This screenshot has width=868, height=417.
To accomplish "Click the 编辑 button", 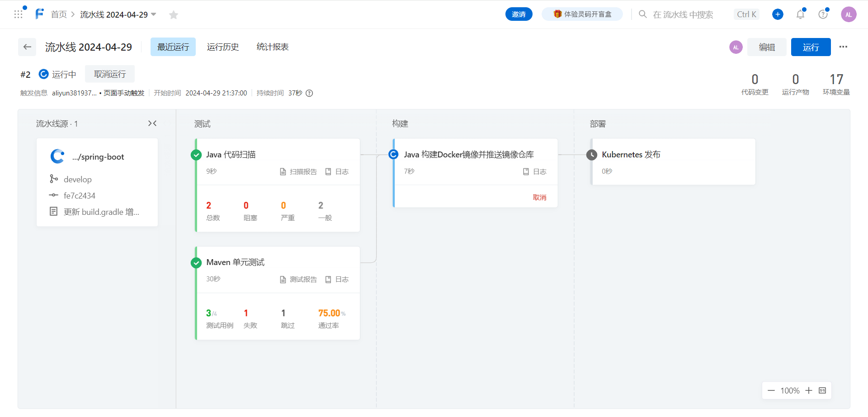I will click(767, 47).
